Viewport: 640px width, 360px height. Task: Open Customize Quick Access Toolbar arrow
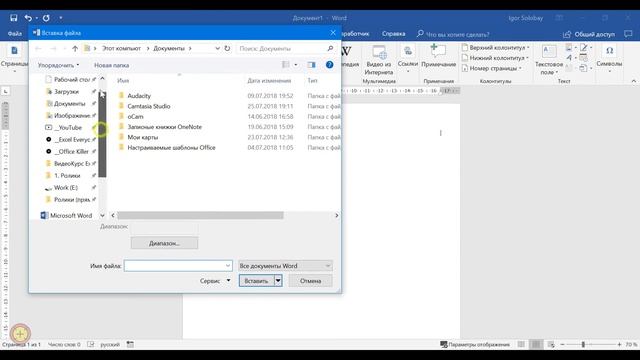tap(61, 18)
